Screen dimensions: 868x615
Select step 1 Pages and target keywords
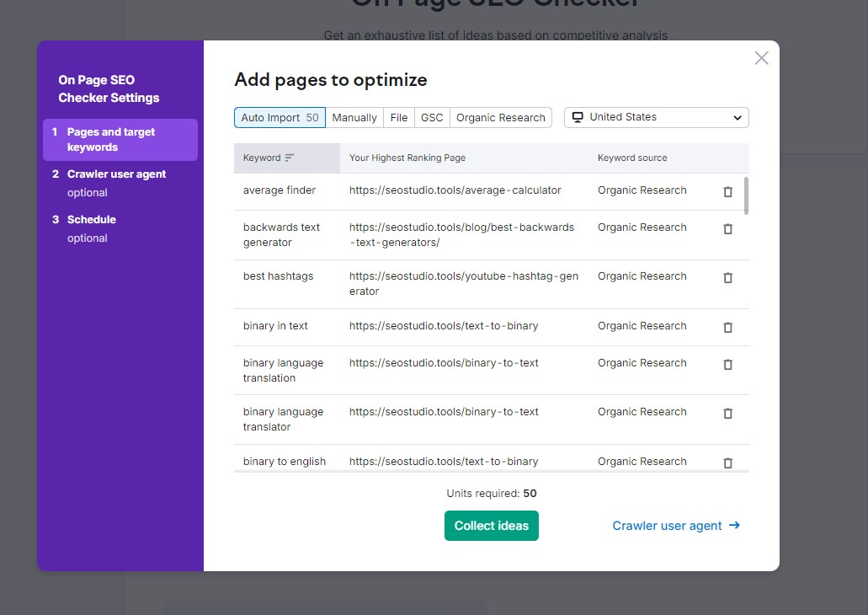(120, 140)
